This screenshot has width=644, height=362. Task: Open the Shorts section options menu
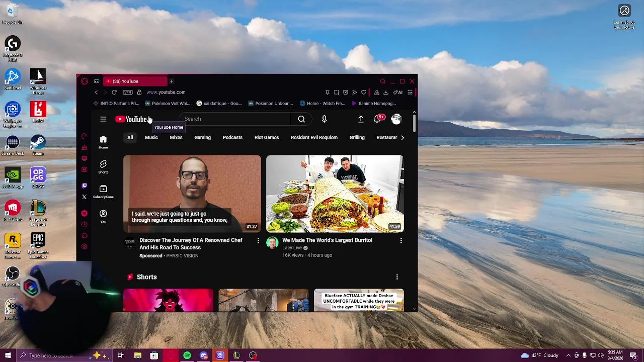[397, 277]
